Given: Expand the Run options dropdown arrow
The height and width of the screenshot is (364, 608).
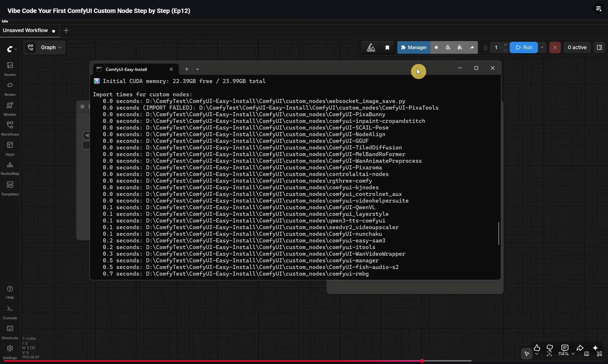Looking at the screenshot, I should coord(542,47).
